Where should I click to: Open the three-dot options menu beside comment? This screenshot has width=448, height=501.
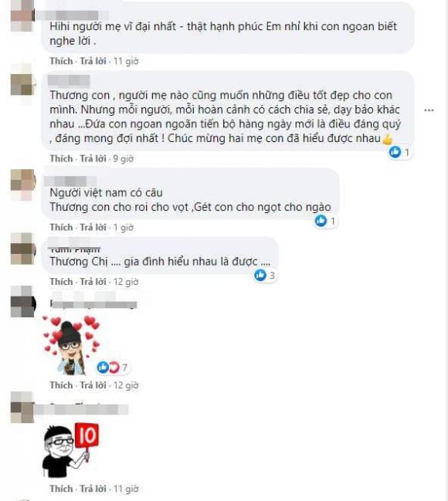(429, 110)
